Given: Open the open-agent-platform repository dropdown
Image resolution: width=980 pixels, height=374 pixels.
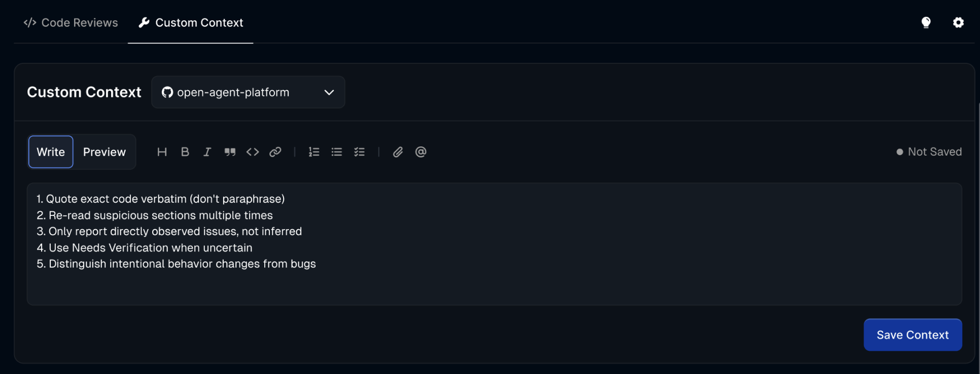Looking at the screenshot, I should click(248, 92).
